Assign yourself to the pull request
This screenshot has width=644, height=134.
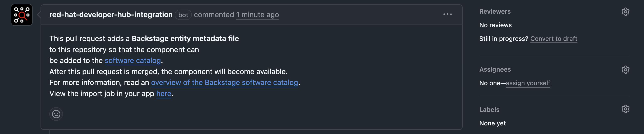click(528, 83)
